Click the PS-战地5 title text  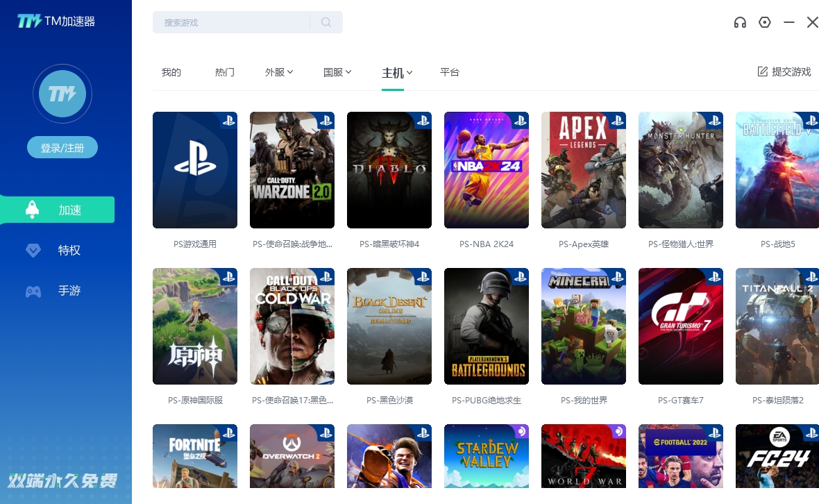tap(778, 244)
